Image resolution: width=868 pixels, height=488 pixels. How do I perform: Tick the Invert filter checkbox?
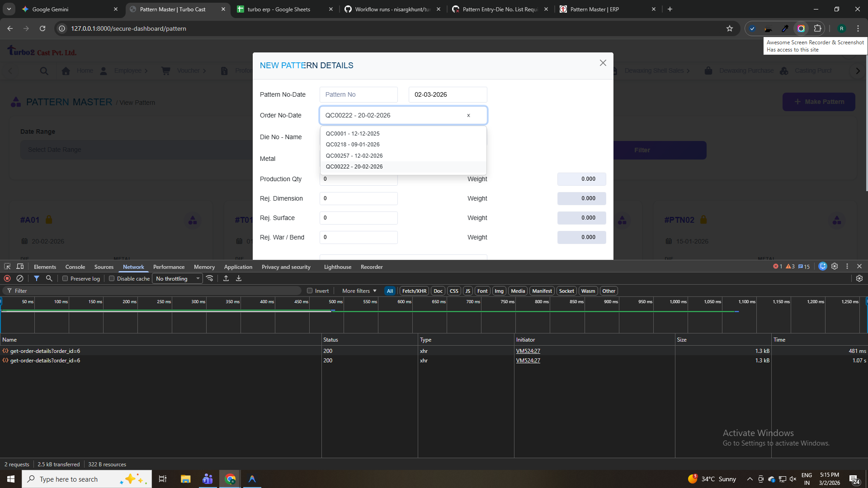pos(310,291)
